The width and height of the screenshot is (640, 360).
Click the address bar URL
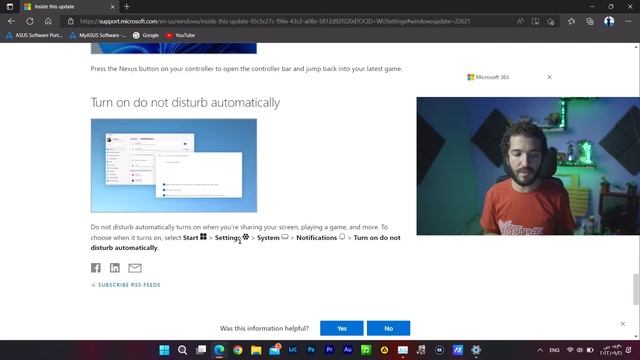click(275, 21)
